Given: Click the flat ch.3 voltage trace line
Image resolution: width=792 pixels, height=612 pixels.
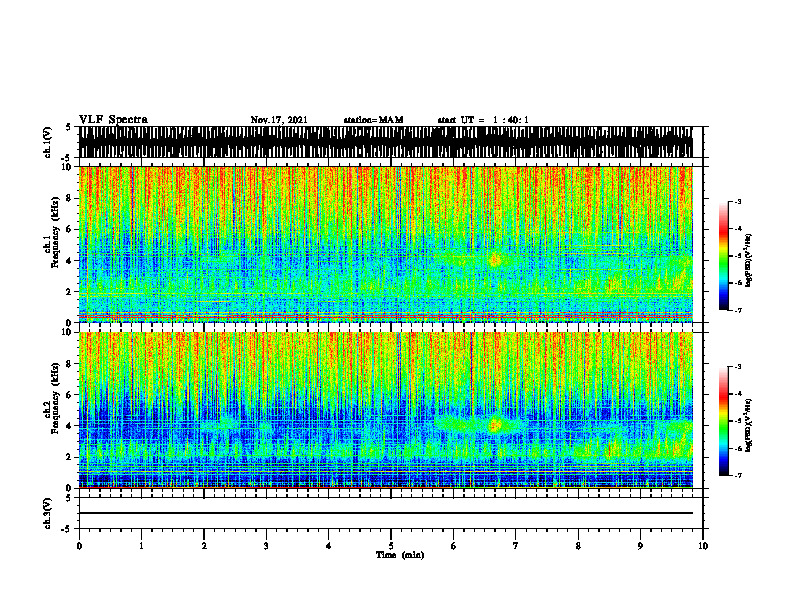Looking at the screenshot, I should (x=386, y=513).
